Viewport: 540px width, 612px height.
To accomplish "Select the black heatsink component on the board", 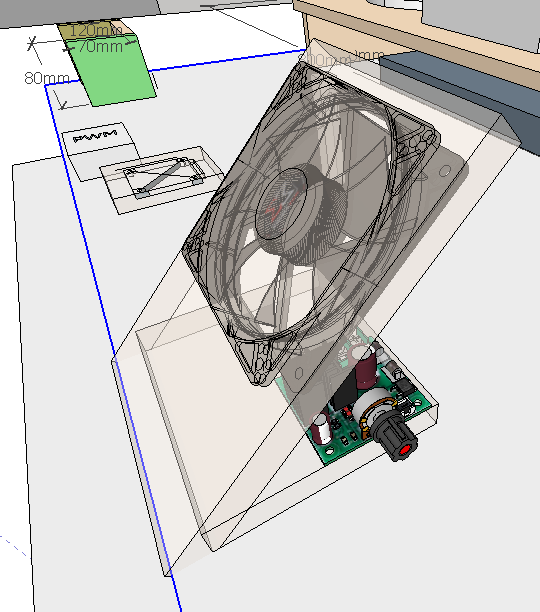I will pos(345,392).
